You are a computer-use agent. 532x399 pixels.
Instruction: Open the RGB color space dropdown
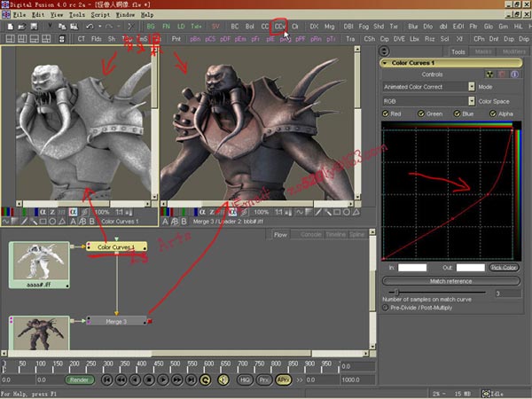coord(472,101)
